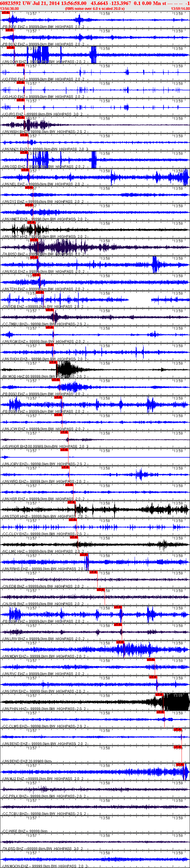Click the CC WIFE BHZ station label
The image size is (190, 868).
click(x=25, y=832)
